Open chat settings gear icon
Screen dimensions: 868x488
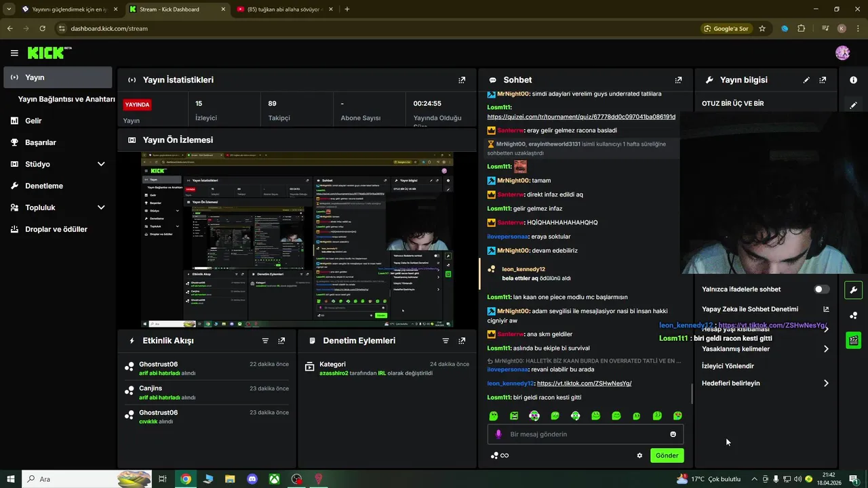pos(639,455)
